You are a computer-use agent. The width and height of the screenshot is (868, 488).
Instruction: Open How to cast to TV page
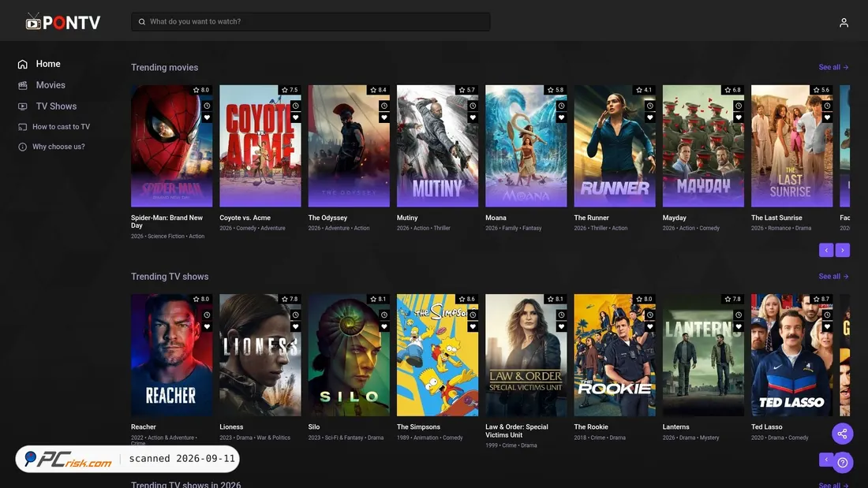click(61, 127)
